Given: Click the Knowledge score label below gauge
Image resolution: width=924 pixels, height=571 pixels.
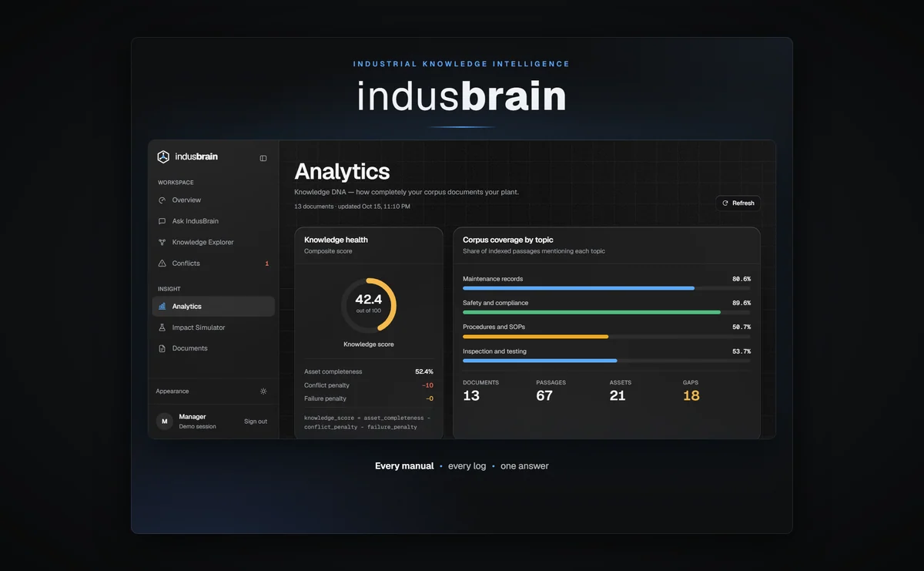Looking at the screenshot, I should coord(369,344).
